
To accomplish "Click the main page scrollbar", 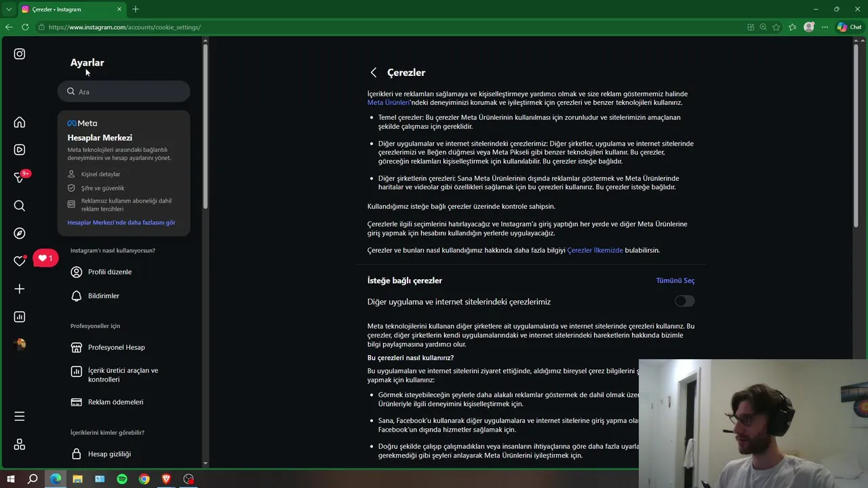I will 856,136.
